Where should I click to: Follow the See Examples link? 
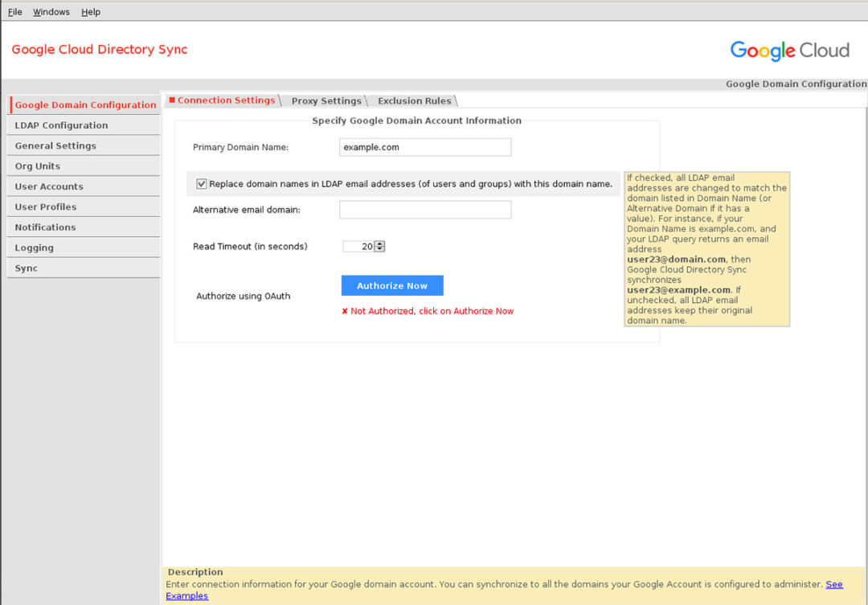(187, 595)
